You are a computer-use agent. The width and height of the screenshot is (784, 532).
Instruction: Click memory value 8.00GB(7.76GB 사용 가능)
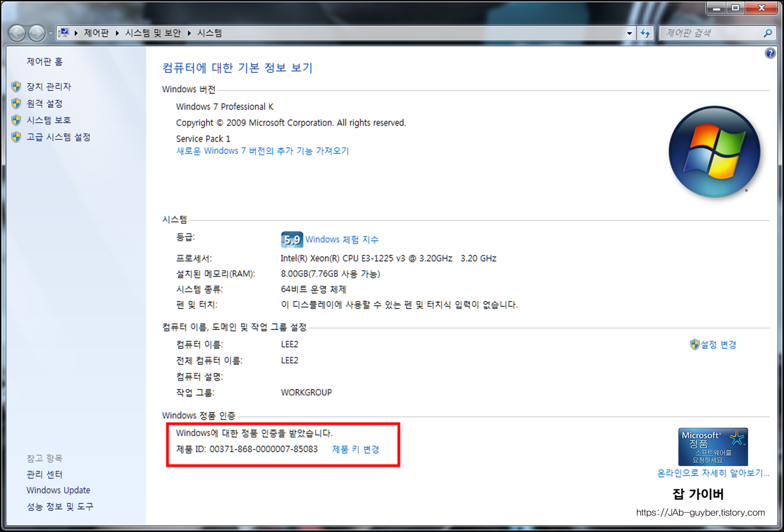pos(331,274)
